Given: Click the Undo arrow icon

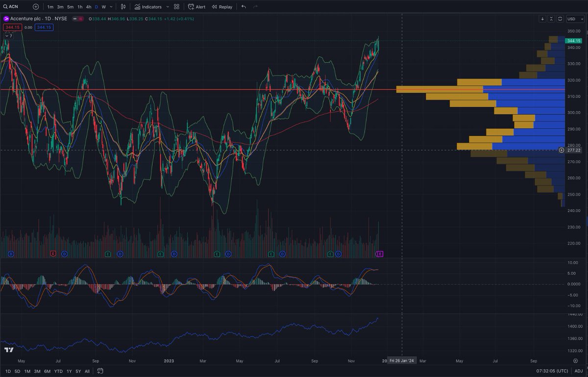Looking at the screenshot, I should pos(244,7).
